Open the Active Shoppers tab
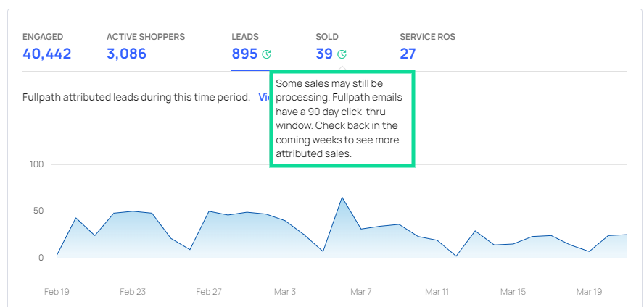The image size is (644, 307). 145,46
